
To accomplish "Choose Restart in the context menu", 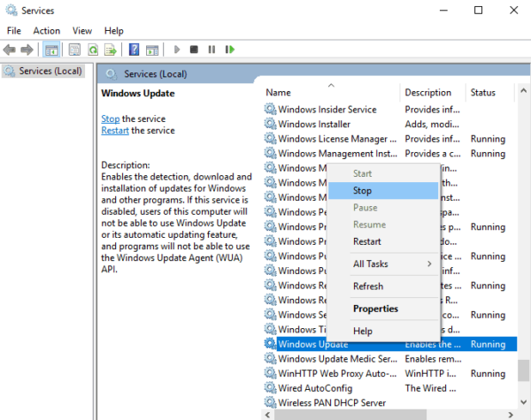I will [383, 241].
